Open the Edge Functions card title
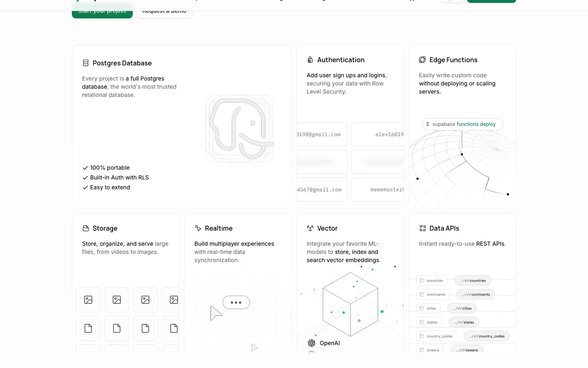 (453, 60)
